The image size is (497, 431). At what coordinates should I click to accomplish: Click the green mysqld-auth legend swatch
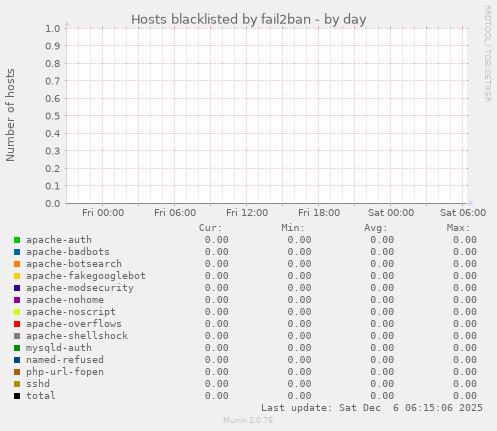(x=17, y=348)
